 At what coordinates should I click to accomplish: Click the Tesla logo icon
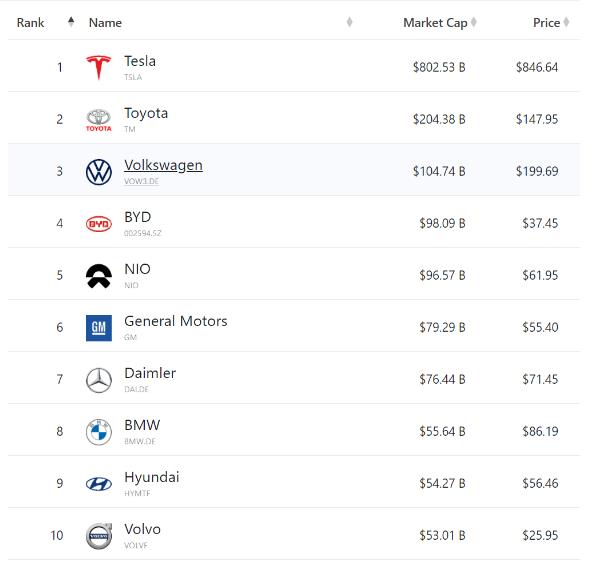click(x=99, y=67)
